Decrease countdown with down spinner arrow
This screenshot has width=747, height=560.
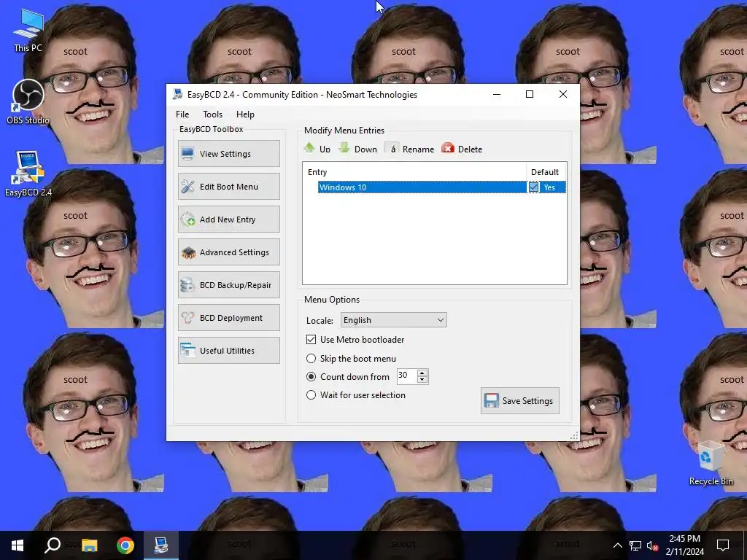point(422,379)
